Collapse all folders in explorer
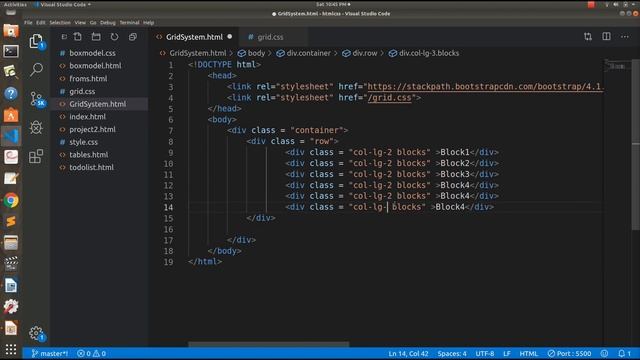640x360 pixels. (x=133, y=37)
